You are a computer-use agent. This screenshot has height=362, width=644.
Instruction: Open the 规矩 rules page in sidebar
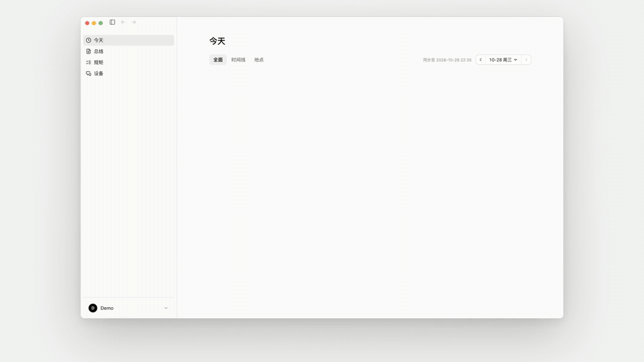click(129, 62)
